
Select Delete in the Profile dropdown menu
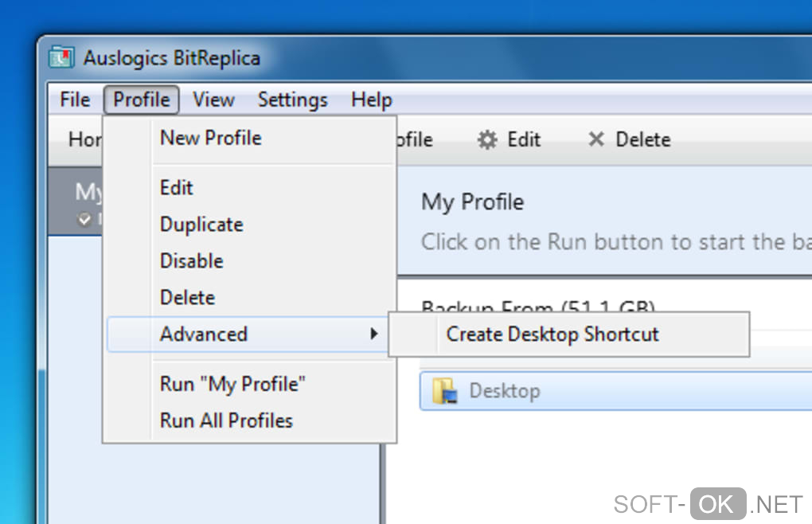click(x=187, y=298)
